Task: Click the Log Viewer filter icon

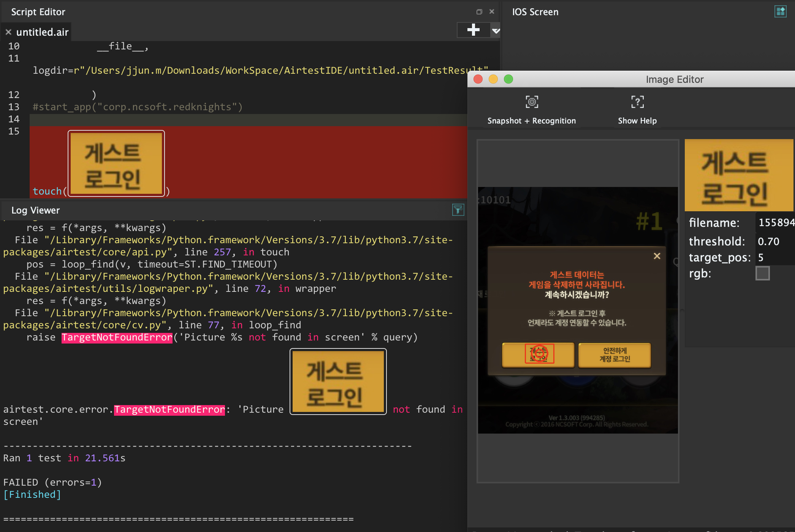Action: [x=458, y=210]
